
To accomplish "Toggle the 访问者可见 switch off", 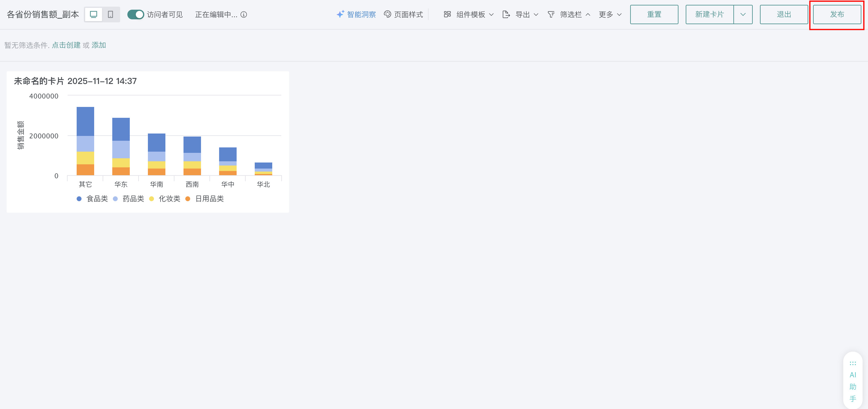I will 136,14.
